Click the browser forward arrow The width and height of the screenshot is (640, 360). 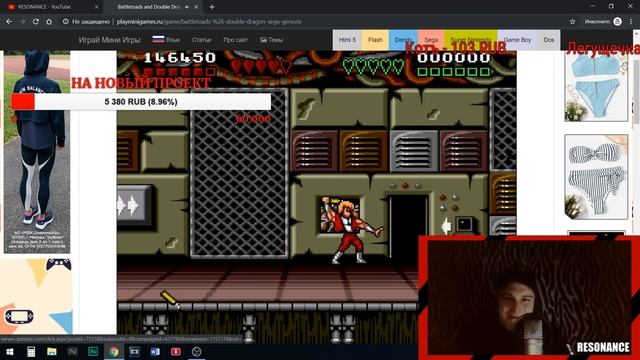(22, 22)
